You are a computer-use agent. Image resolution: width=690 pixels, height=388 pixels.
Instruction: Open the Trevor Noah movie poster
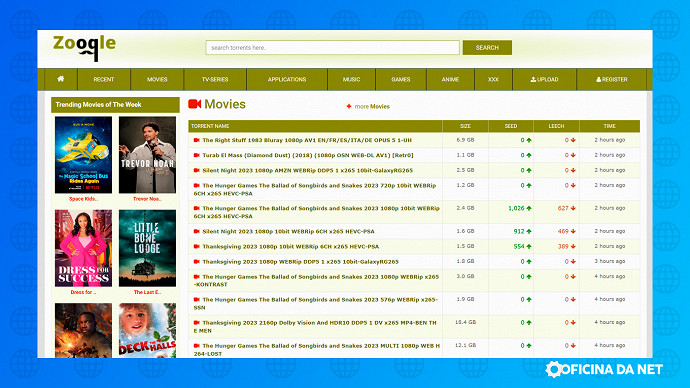pyautogui.click(x=147, y=155)
